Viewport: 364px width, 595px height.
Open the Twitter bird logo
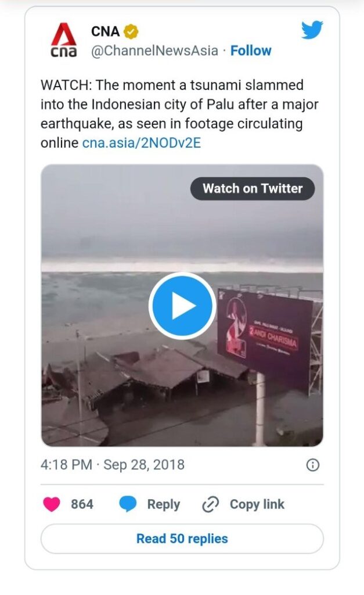[312, 30]
